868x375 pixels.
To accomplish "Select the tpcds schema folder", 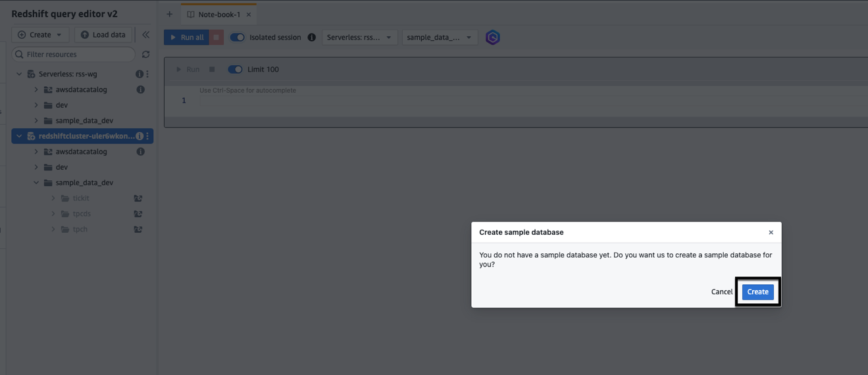I will coord(82,214).
